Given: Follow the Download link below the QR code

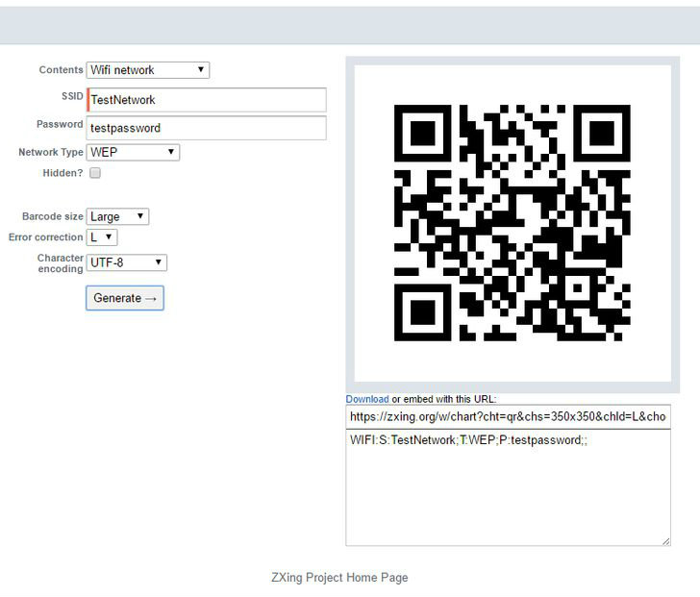Looking at the screenshot, I should tap(367, 399).
